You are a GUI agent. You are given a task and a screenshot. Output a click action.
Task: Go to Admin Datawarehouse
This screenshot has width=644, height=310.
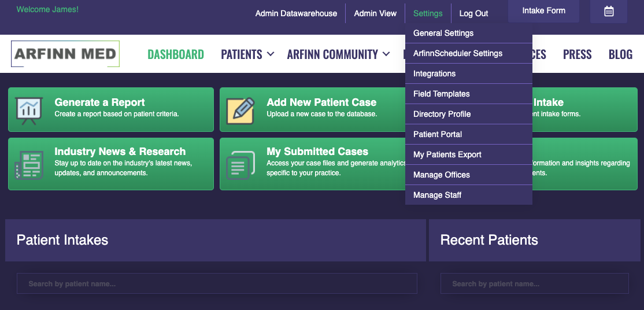click(x=296, y=13)
